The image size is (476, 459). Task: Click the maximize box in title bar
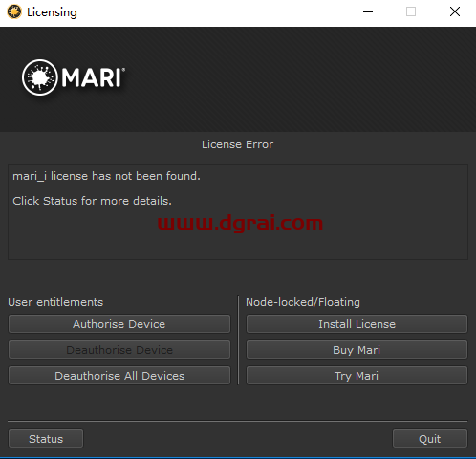click(411, 11)
